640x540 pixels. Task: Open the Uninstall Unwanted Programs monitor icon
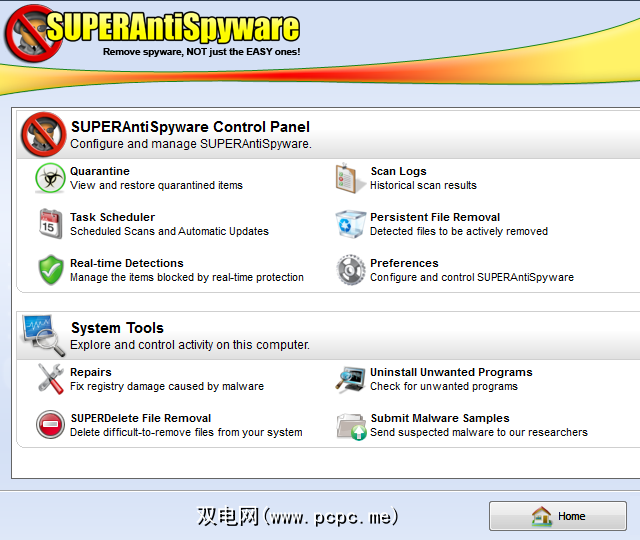pos(350,379)
